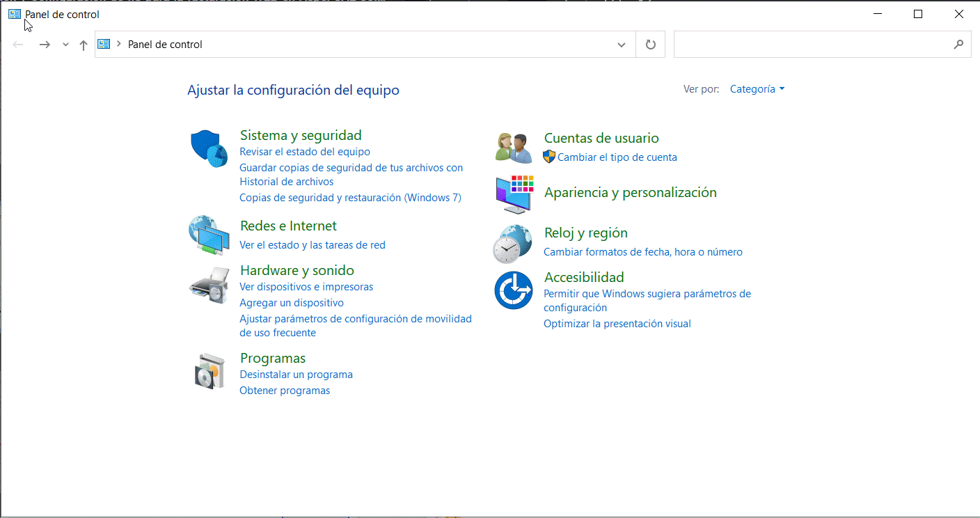Open Revisar el estado del equipo

(x=304, y=152)
